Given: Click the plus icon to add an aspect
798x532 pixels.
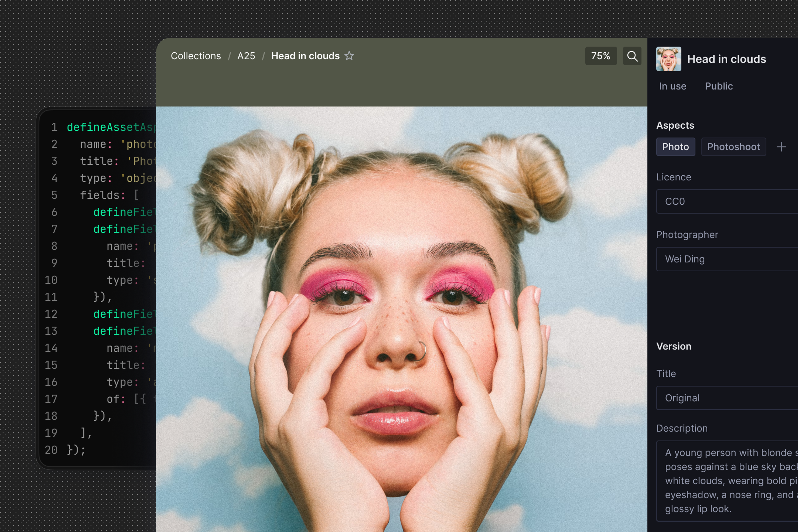Looking at the screenshot, I should point(781,147).
